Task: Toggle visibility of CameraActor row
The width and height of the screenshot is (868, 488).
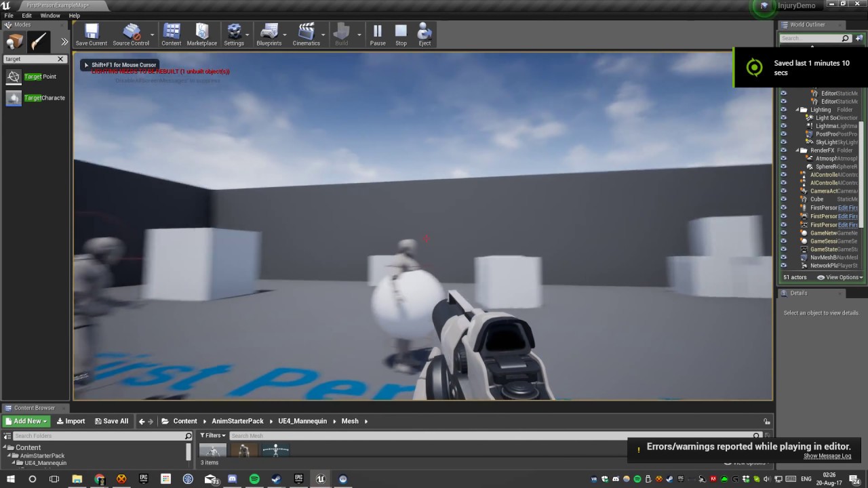Action: tap(784, 191)
